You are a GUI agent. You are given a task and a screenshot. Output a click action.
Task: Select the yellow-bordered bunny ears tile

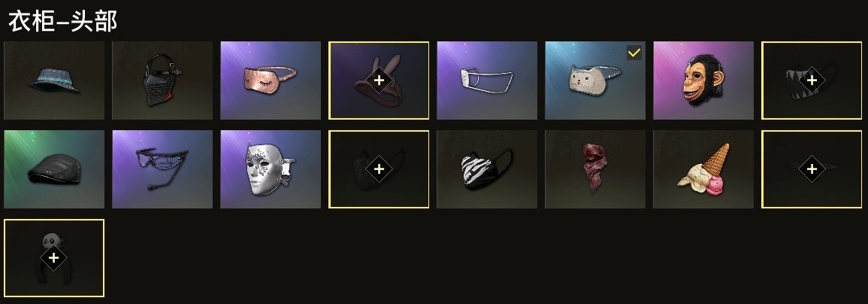379,81
